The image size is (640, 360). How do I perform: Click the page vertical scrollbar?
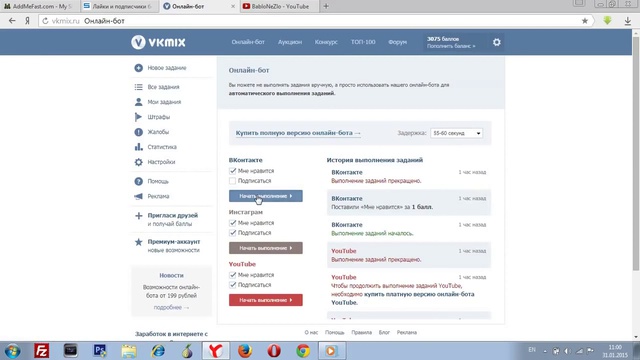[x=636, y=153]
